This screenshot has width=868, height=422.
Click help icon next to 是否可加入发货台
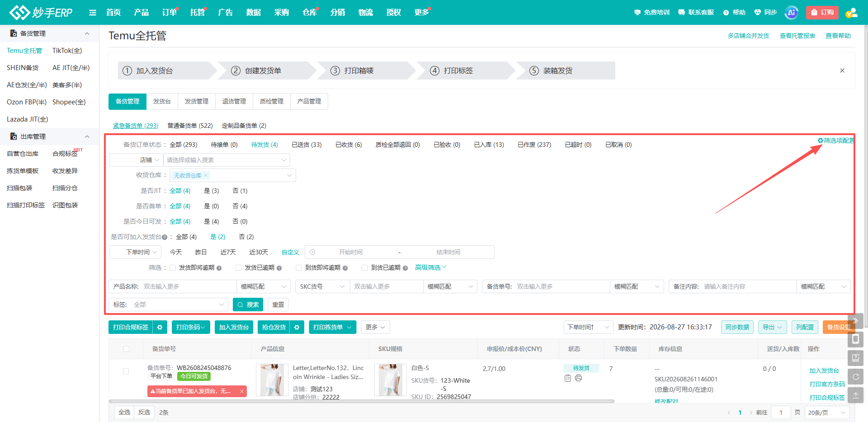(x=165, y=237)
